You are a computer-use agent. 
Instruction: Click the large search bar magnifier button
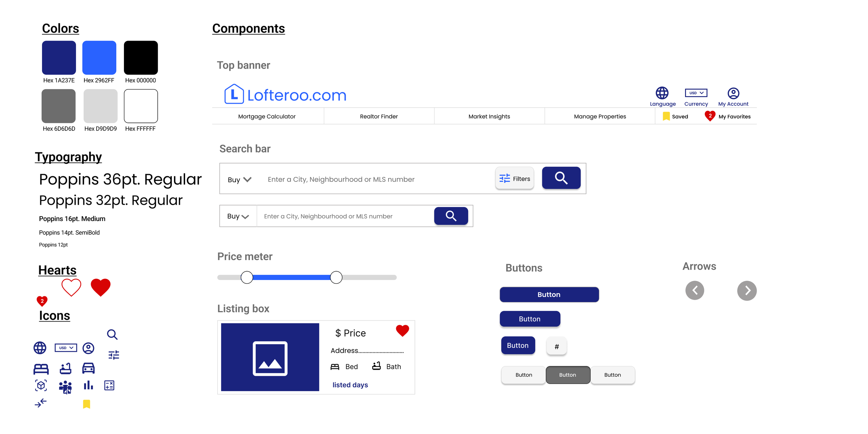(561, 178)
